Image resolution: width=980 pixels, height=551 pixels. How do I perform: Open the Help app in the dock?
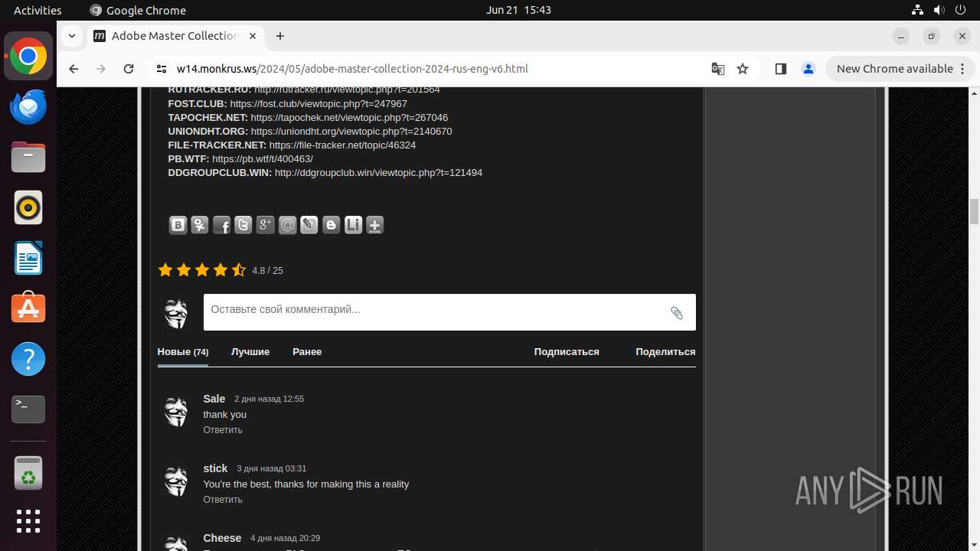point(28,359)
